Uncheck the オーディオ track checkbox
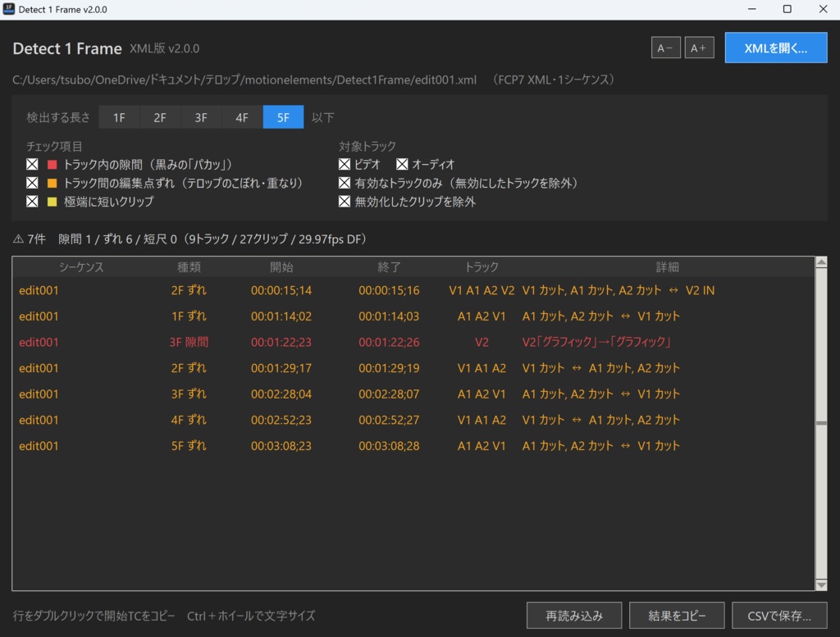 pyautogui.click(x=402, y=164)
